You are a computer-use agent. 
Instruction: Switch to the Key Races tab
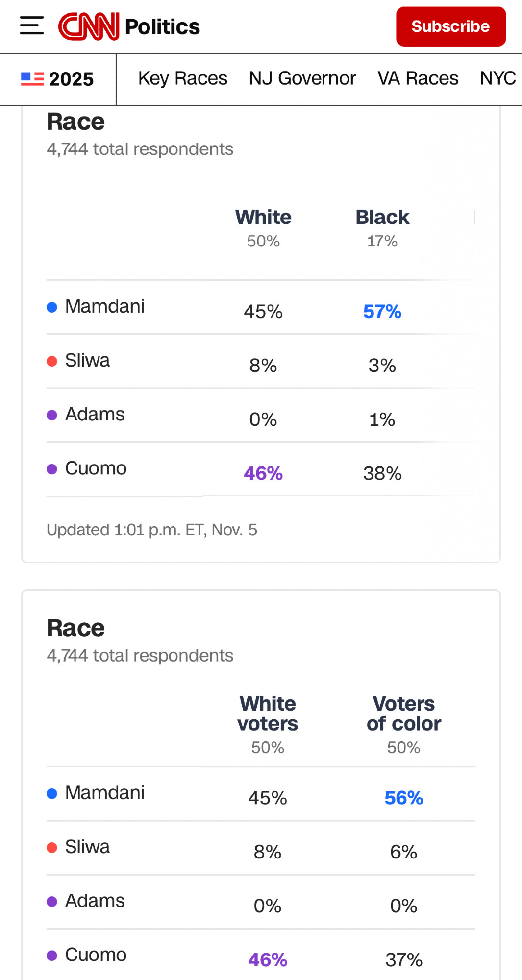click(x=182, y=78)
